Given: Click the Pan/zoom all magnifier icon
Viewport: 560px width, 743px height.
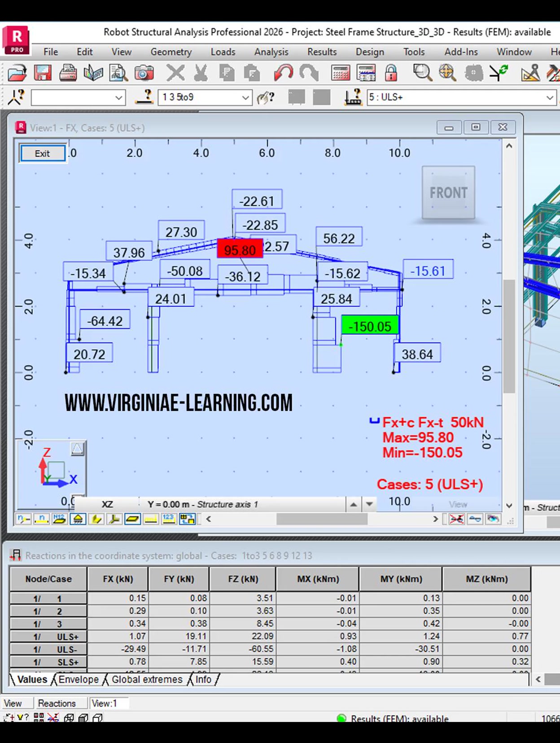Looking at the screenshot, I should [x=447, y=73].
